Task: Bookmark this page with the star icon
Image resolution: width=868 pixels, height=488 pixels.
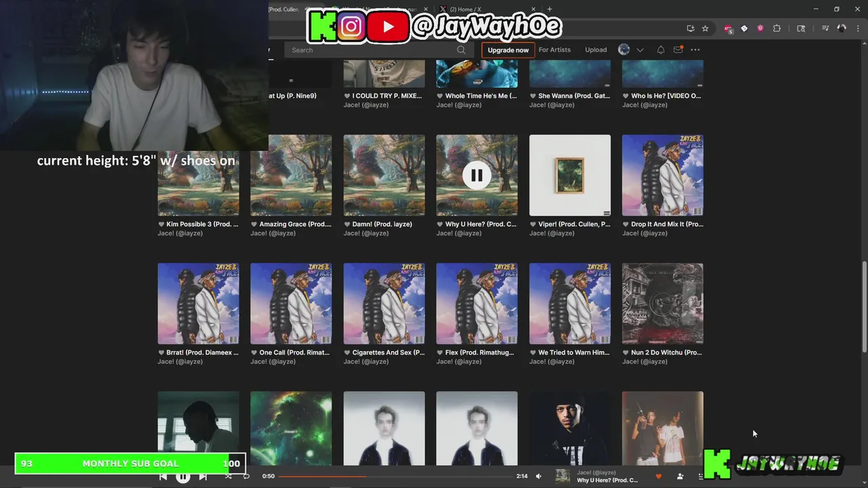Action: 705,28
